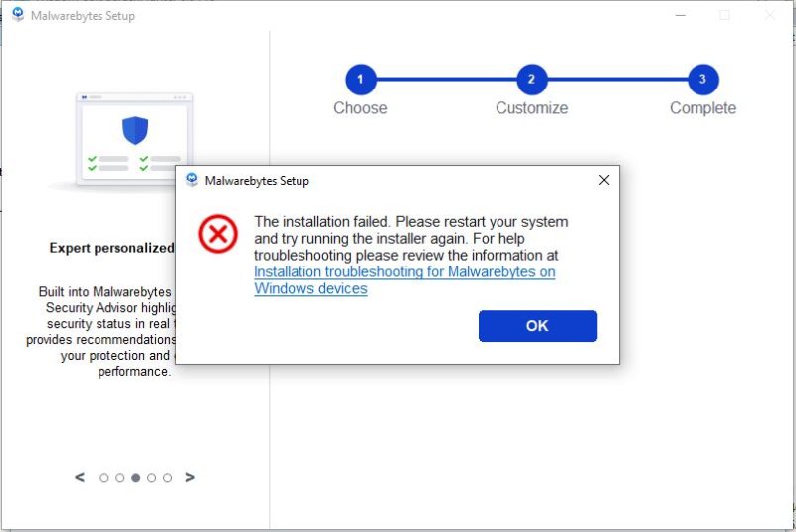Click 'The installation failed' message text

pyautogui.click(x=321, y=222)
